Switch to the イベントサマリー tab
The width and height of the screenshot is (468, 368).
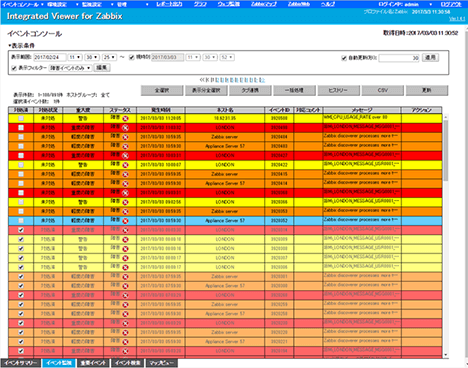pyautogui.click(x=21, y=363)
